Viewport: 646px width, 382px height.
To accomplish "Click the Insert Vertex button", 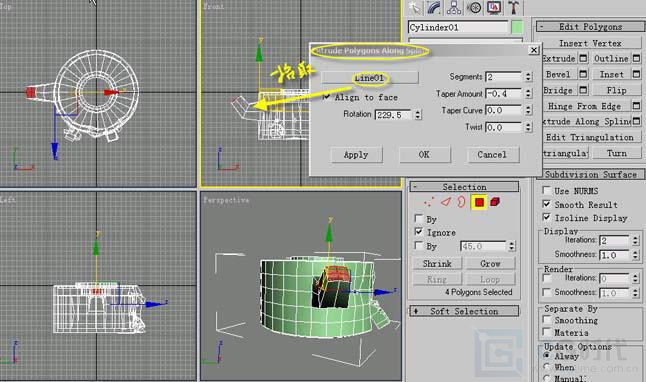I will 590,43.
